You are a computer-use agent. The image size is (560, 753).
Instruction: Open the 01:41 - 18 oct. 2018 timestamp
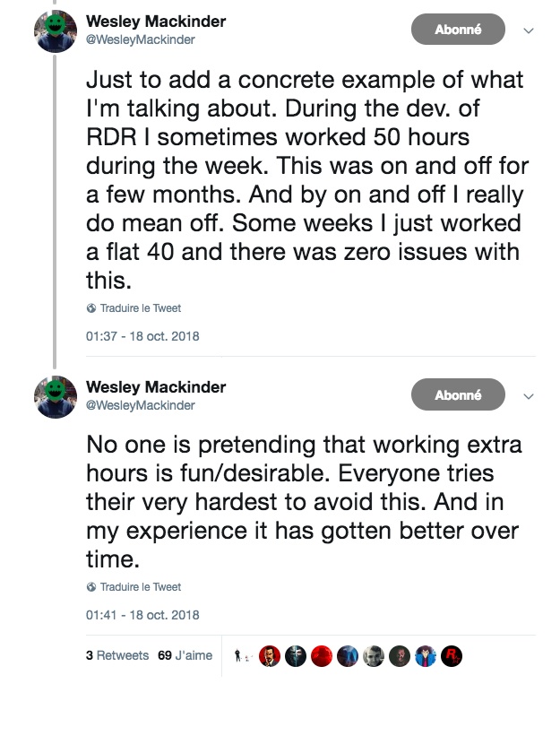(x=142, y=615)
